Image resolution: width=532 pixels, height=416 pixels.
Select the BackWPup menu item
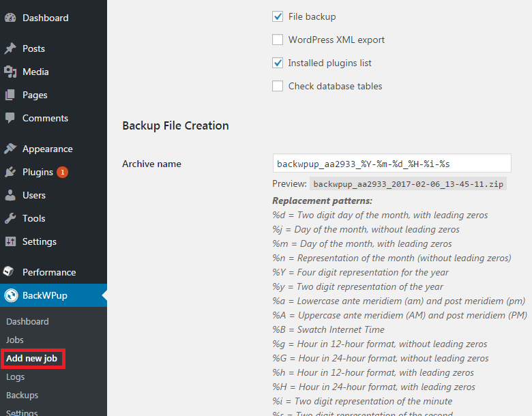pos(54,295)
